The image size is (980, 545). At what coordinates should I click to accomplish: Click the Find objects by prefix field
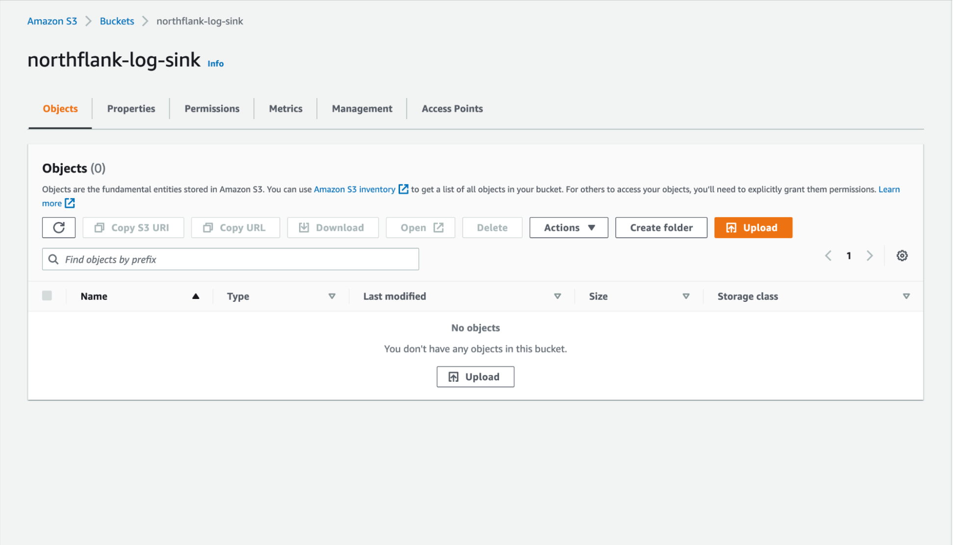[230, 259]
